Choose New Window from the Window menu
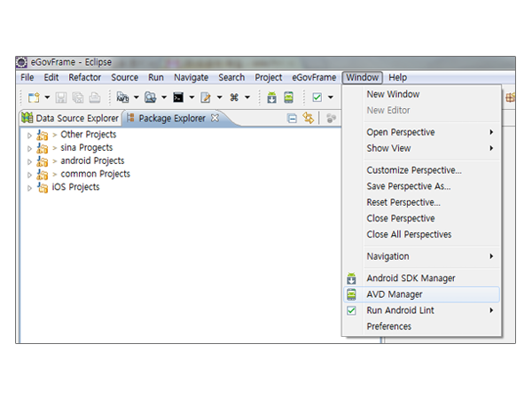Viewport: 532px width, 399px height. point(422,94)
